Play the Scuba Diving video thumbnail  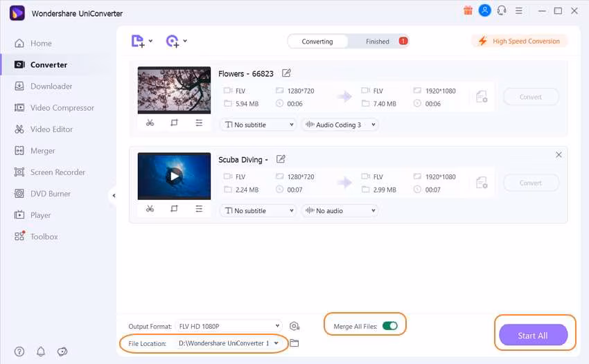click(175, 176)
